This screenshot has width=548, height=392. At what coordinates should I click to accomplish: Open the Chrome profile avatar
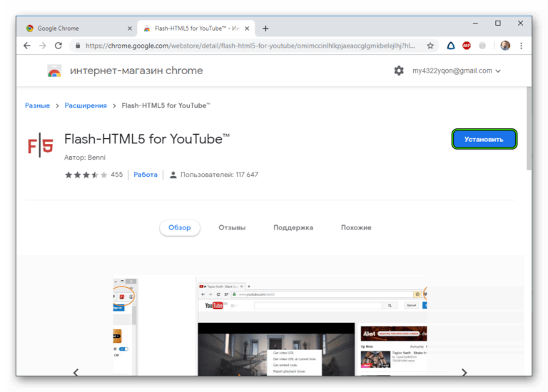[x=505, y=46]
